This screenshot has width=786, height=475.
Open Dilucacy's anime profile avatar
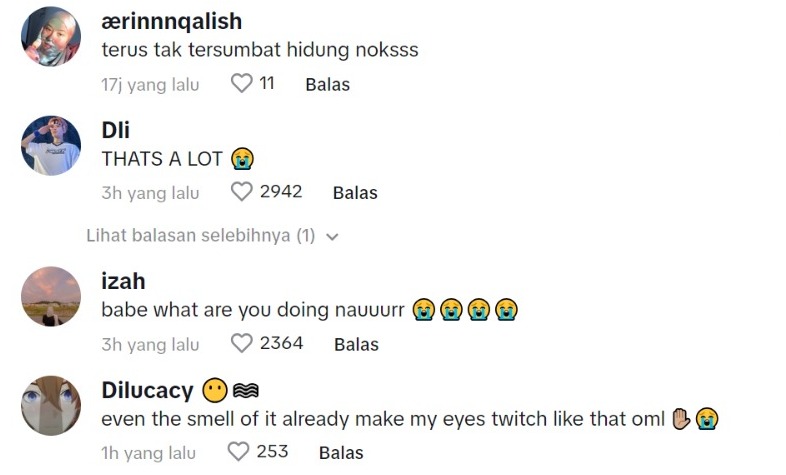pos(50,405)
